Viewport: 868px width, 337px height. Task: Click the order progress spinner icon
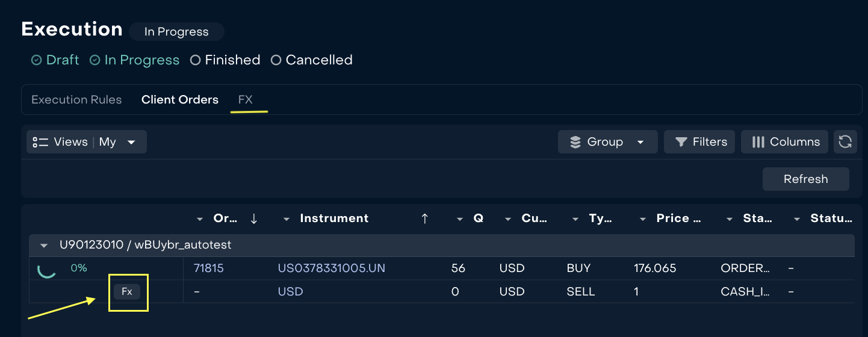point(46,269)
